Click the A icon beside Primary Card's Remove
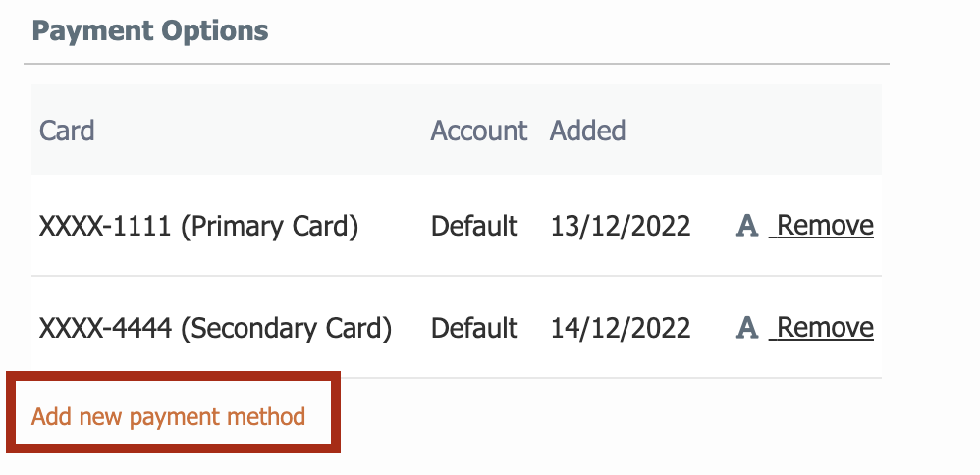Image resolution: width=980 pixels, height=475 pixels. (x=747, y=226)
